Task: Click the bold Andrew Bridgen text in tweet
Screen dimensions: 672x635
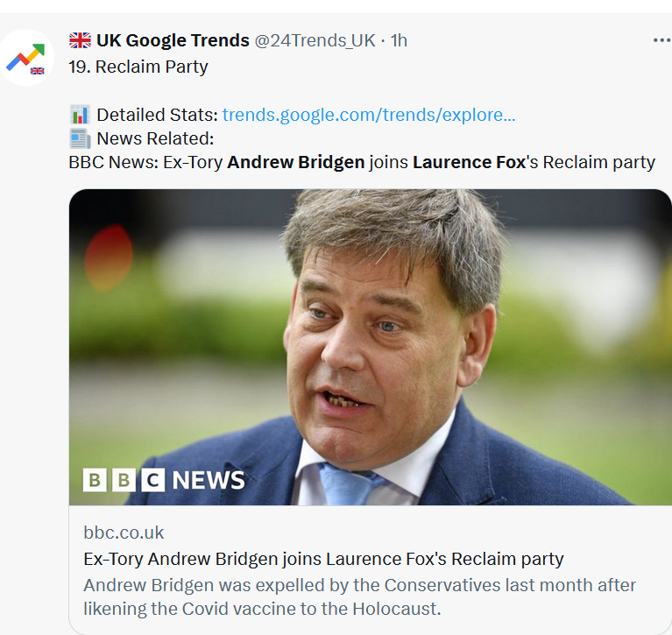Action: (x=296, y=162)
